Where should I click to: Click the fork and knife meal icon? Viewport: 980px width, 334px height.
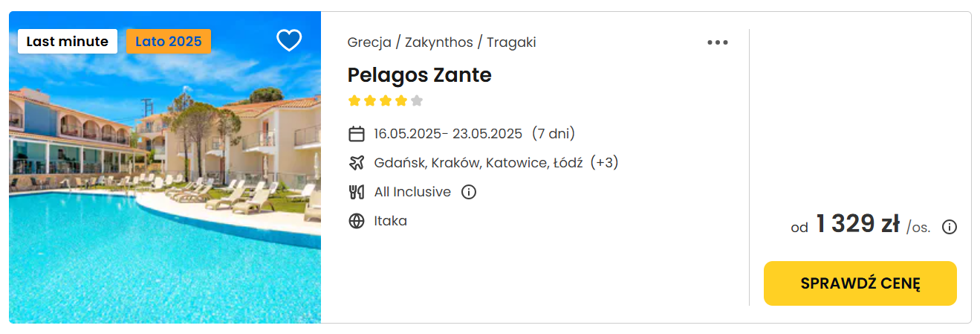pyautogui.click(x=357, y=192)
